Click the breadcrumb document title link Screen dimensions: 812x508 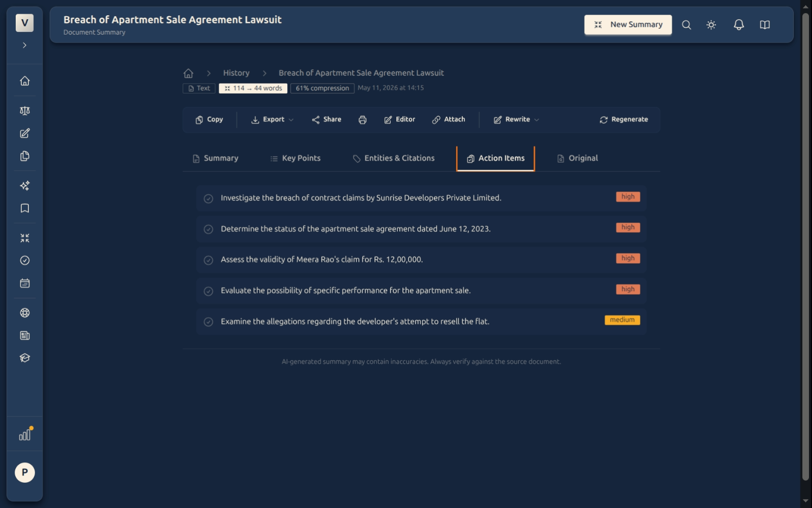[x=361, y=73]
